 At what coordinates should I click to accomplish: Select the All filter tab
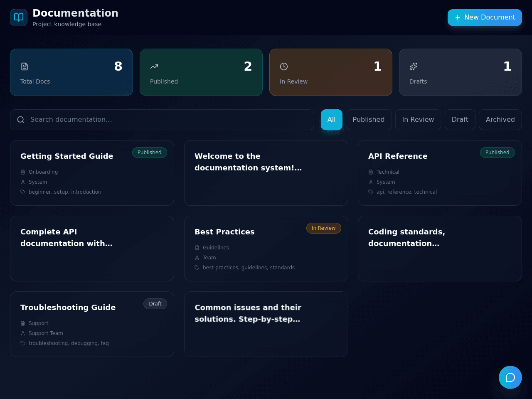tap(332, 120)
